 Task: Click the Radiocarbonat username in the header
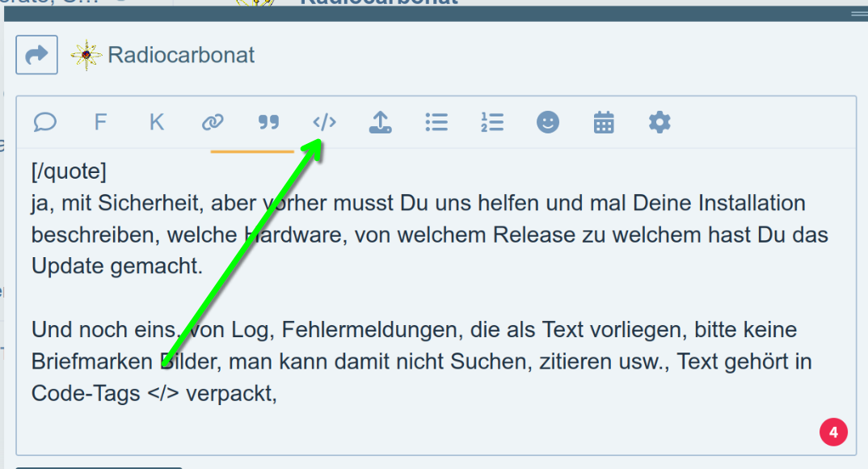click(181, 55)
